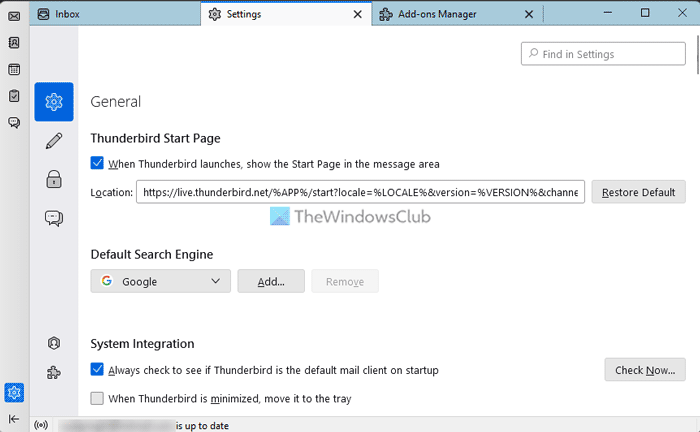The width and height of the screenshot is (700, 432).
Task: Click the Find in Settings search field
Action: pos(603,54)
